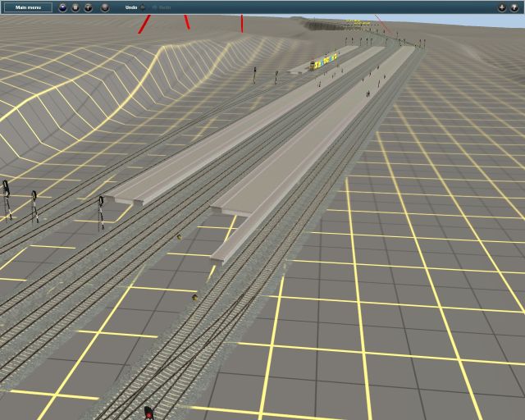
Task: Click the plus icon at top right
Action: click(501, 7)
